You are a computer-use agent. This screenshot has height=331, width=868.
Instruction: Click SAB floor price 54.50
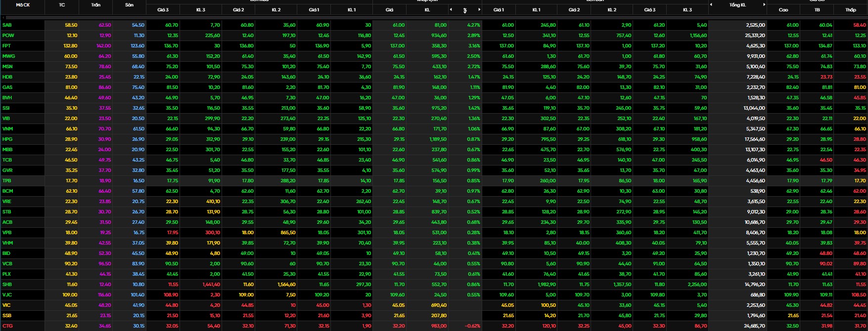click(x=138, y=25)
